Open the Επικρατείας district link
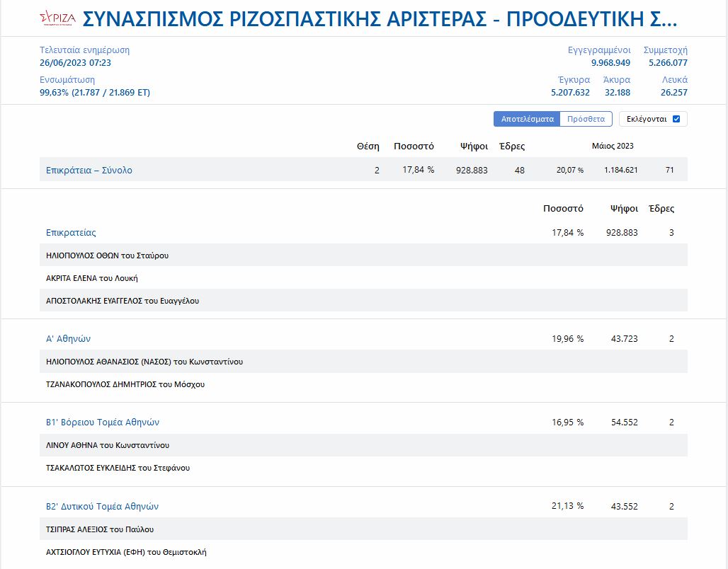 (x=71, y=232)
